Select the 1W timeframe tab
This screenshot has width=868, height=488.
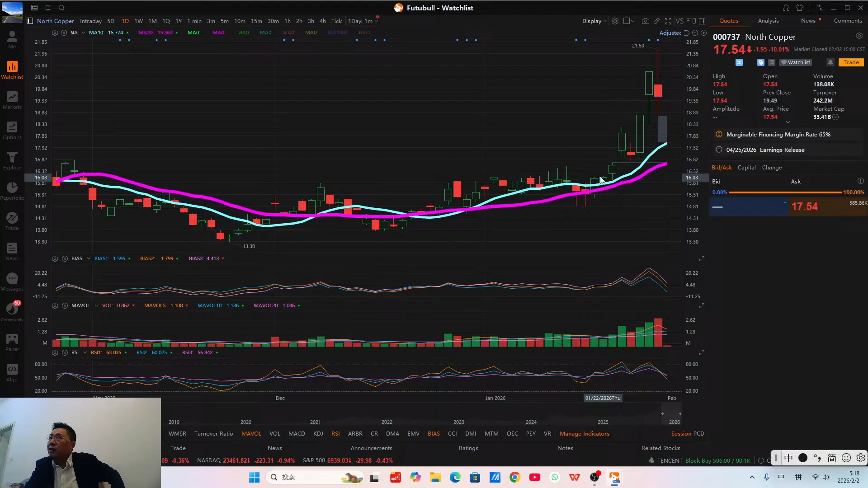138,21
